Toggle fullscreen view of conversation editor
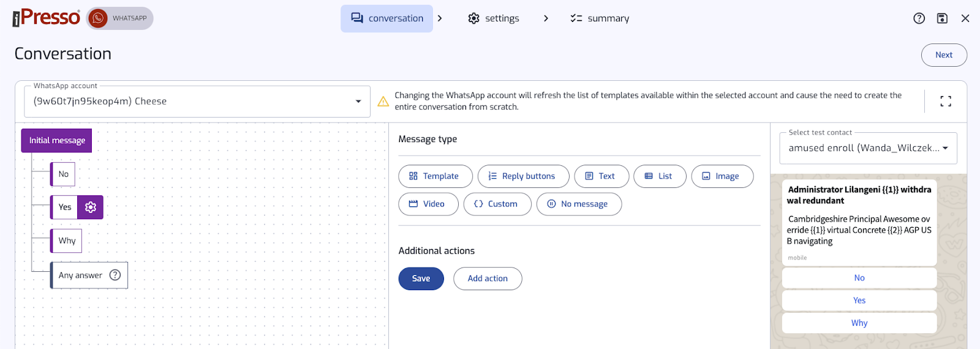This screenshot has width=980, height=349. point(946,102)
